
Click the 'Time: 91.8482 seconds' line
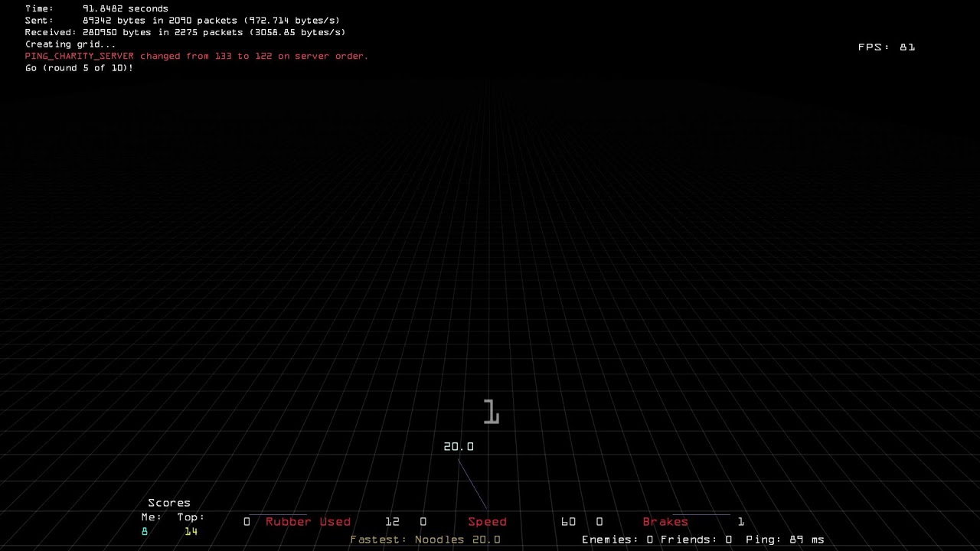point(96,8)
